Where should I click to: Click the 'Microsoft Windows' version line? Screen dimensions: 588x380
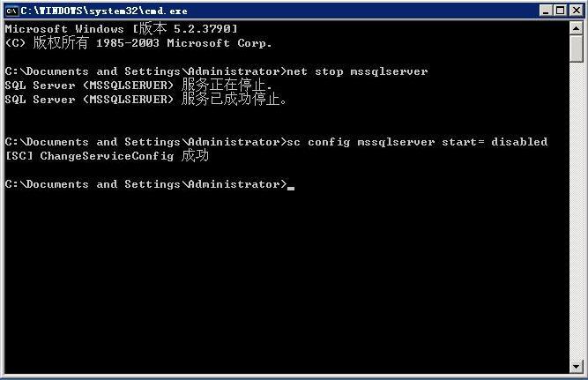[121, 29]
